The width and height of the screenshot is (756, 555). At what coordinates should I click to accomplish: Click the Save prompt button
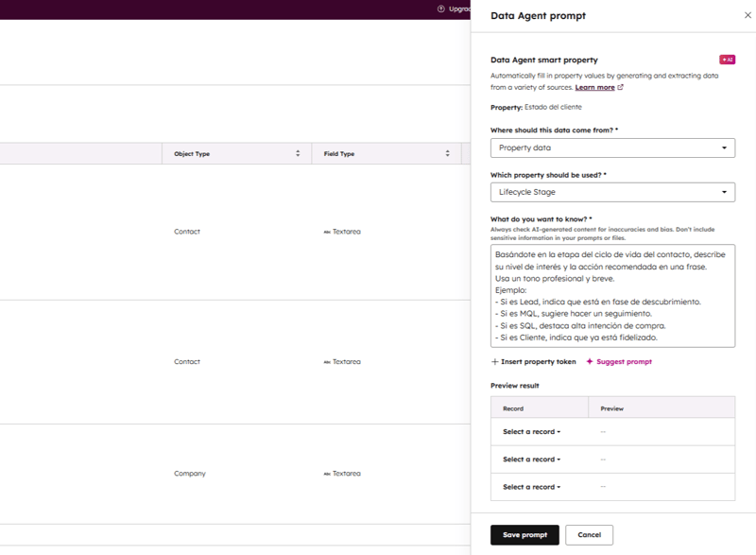(x=524, y=535)
